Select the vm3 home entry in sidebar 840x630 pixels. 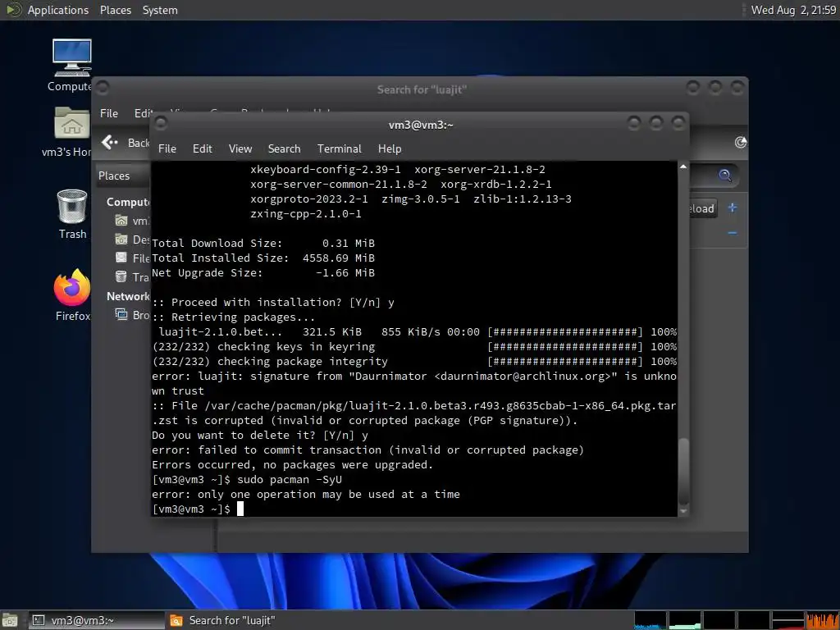click(134, 220)
